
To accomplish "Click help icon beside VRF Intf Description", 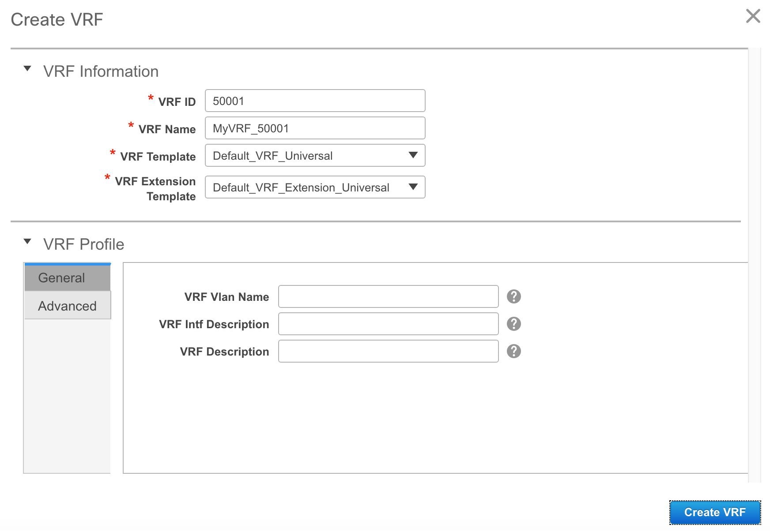I will pyautogui.click(x=513, y=324).
